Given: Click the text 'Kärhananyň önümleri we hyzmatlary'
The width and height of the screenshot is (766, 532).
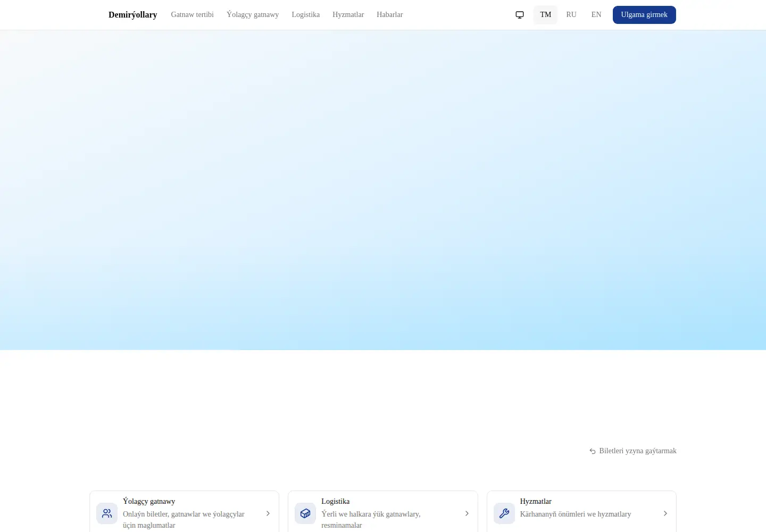Looking at the screenshot, I should tap(576, 514).
